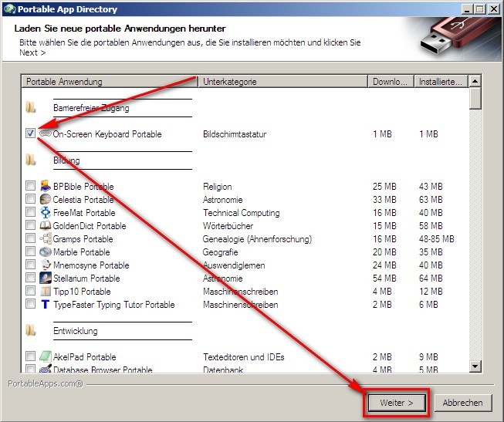The height and width of the screenshot is (422, 504).
Task: Click the On-Screen Keyboard Portable icon
Action: pyautogui.click(x=46, y=133)
